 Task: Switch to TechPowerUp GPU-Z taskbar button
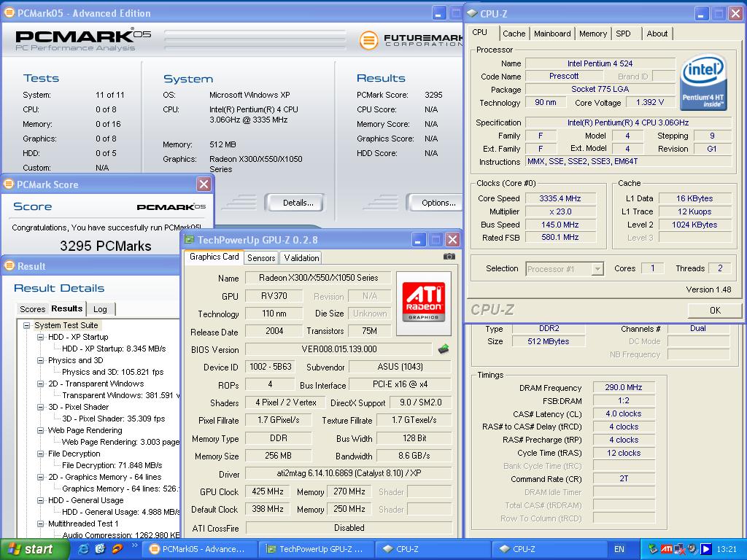point(317,549)
